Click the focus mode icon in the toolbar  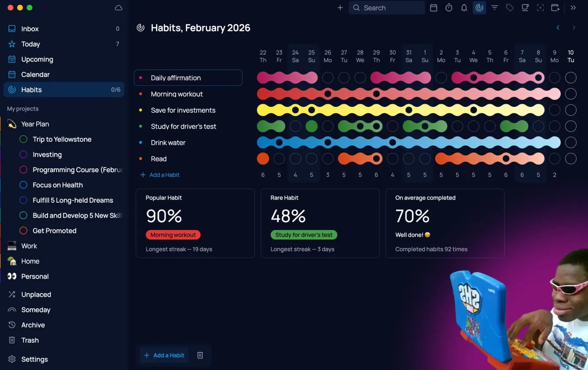(x=540, y=8)
